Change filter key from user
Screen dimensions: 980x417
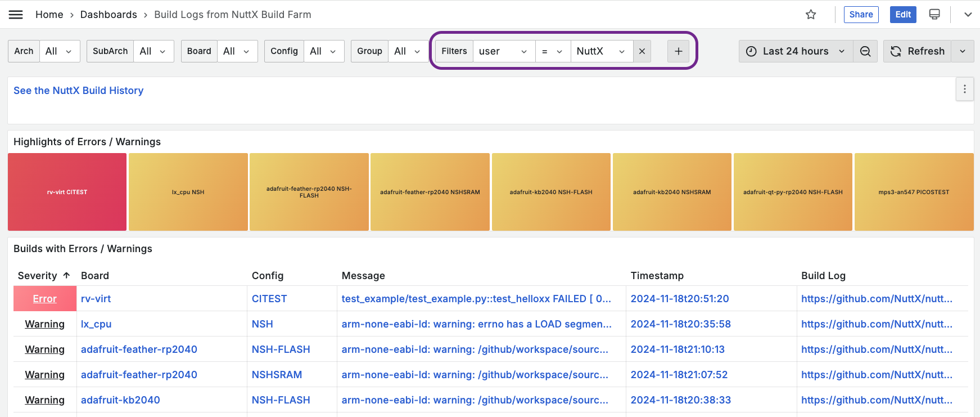[x=504, y=51]
